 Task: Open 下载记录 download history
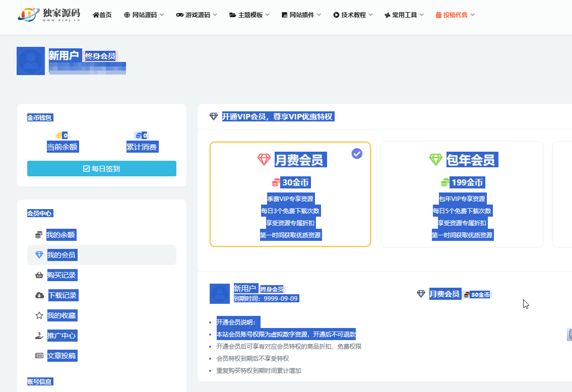pyautogui.click(x=63, y=295)
